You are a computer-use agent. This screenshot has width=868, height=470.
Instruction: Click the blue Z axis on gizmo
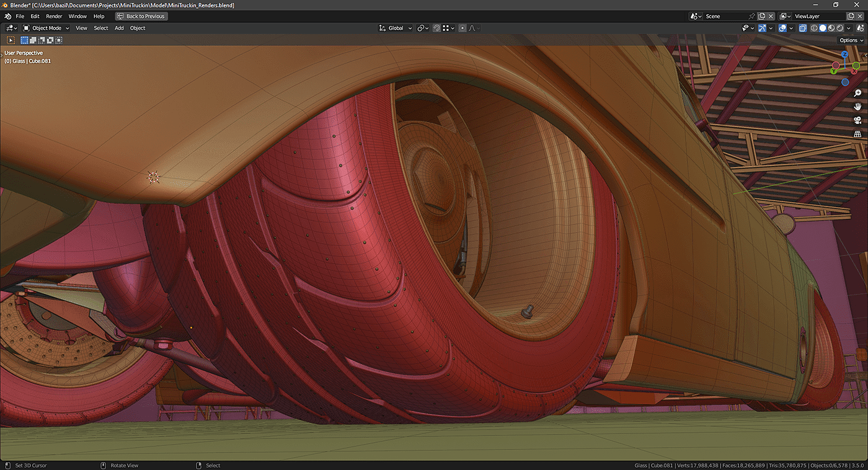(x=844, y=55)
